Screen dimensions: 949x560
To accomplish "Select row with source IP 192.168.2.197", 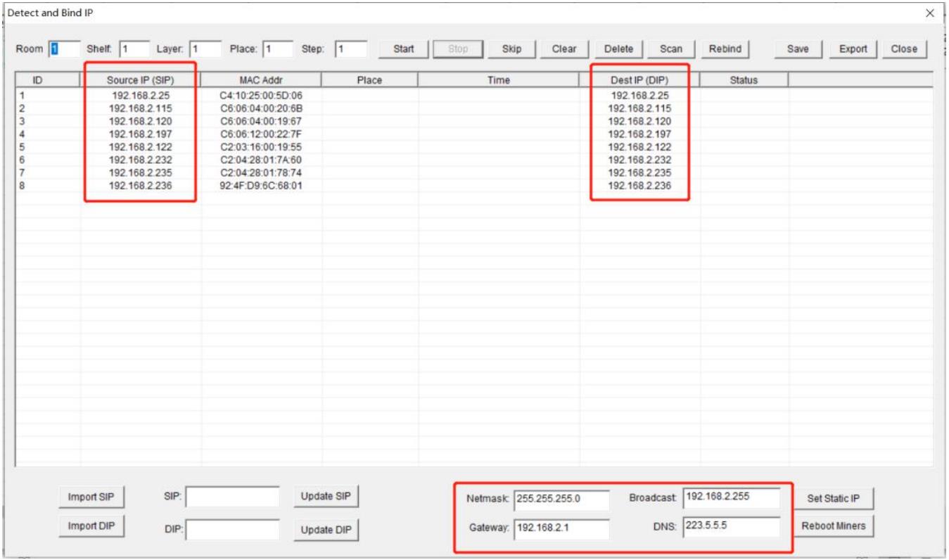I will coord(140,134).
